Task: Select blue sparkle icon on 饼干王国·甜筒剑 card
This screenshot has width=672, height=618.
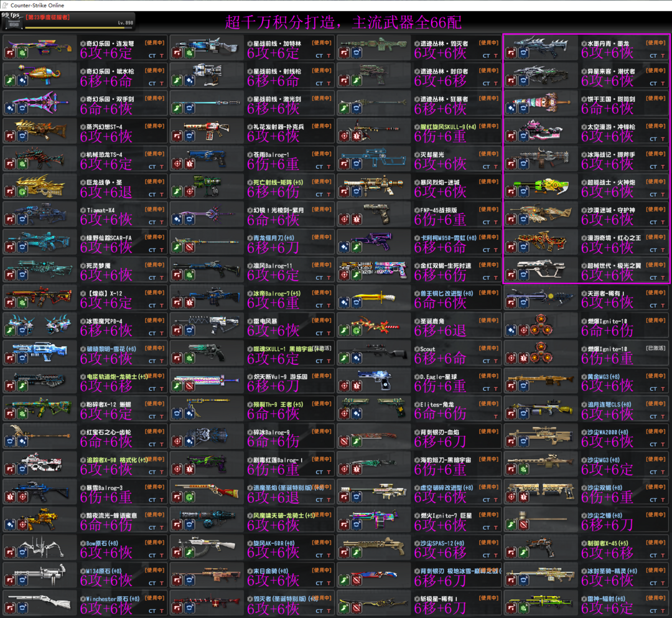Action: click(511, 109)
